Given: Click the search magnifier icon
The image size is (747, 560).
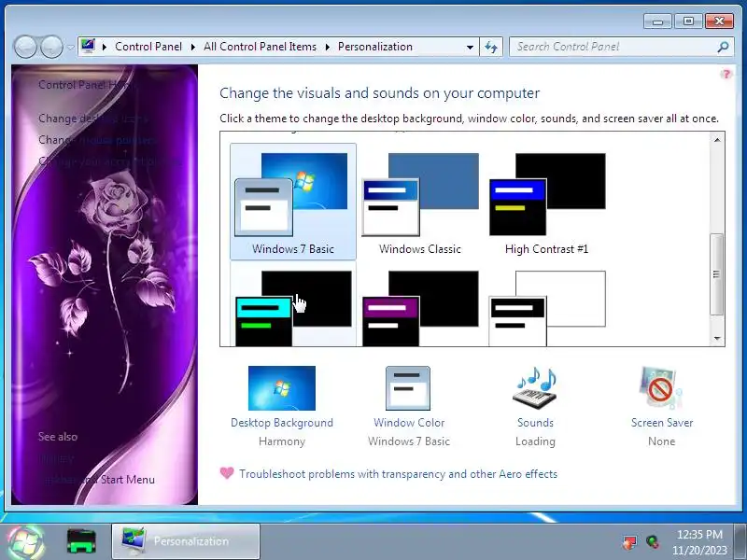Looking at the screenshot, I should pyautogui.click(x=723, y=47).
